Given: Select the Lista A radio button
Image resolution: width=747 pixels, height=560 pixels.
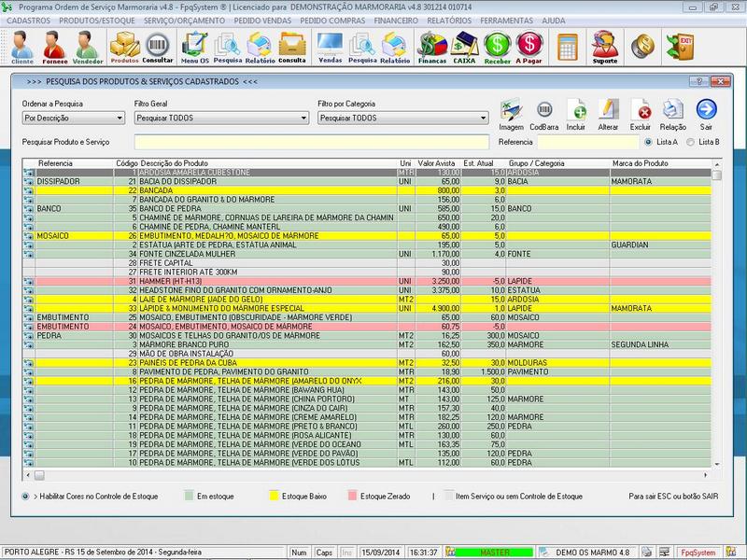Looking at the screenshot, I should tap(649, 142).
